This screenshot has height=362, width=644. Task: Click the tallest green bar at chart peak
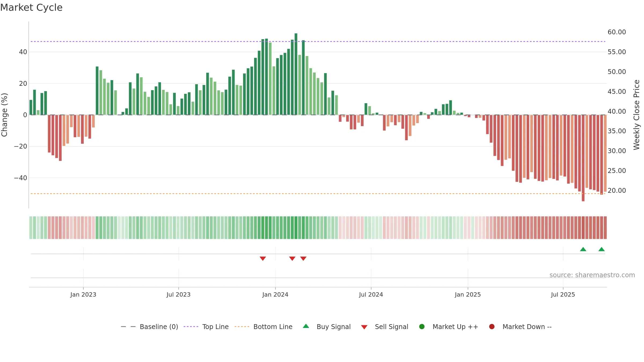[296, 74]
